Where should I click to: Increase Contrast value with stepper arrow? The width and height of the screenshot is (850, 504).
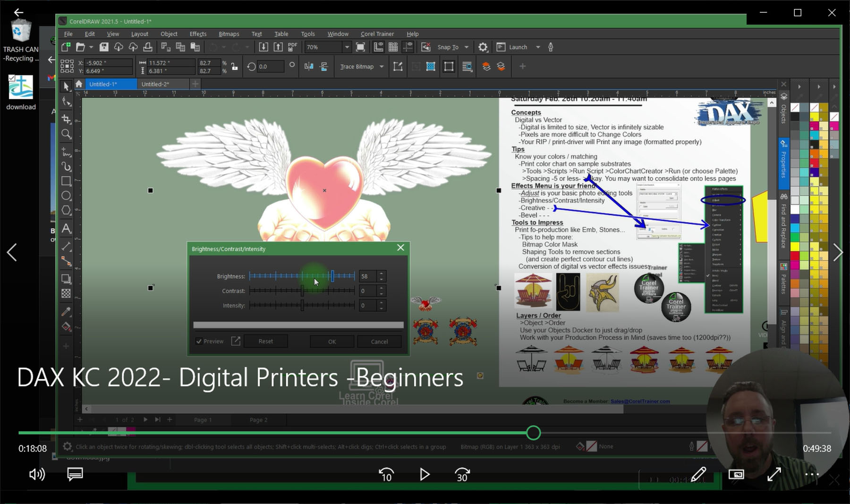coord(381,288)
